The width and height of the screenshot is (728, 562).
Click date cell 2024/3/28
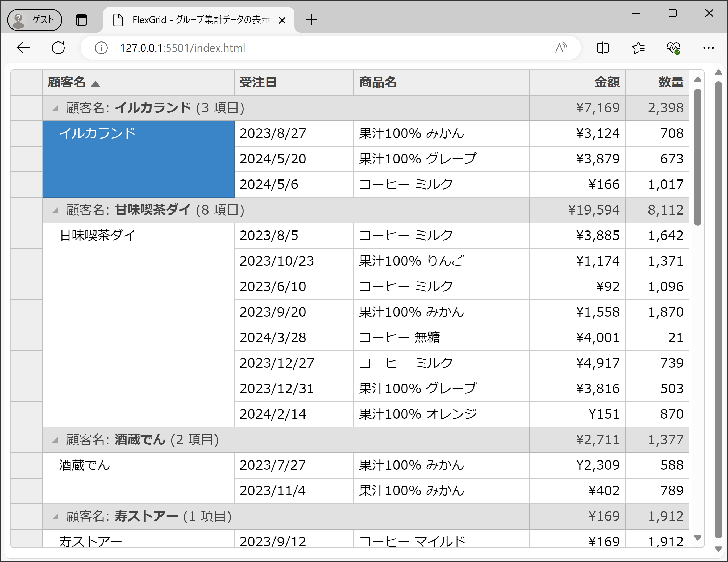point(294,337)
